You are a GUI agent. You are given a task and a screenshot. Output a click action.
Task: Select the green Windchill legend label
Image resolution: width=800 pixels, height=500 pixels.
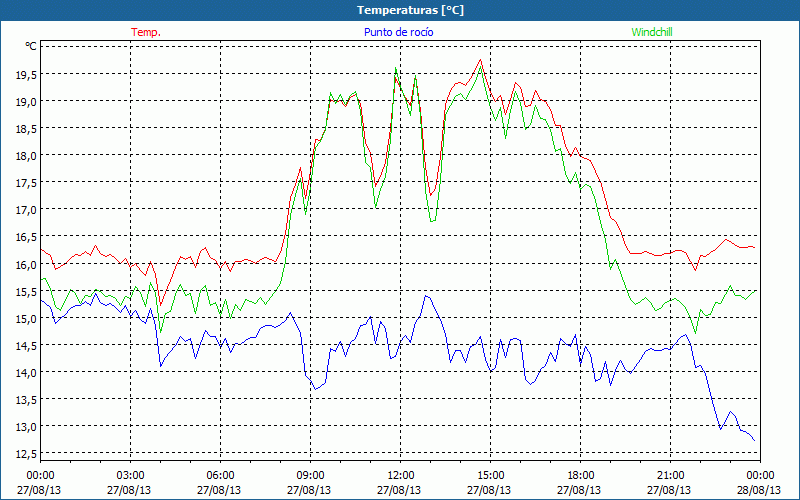coord(652,32)
